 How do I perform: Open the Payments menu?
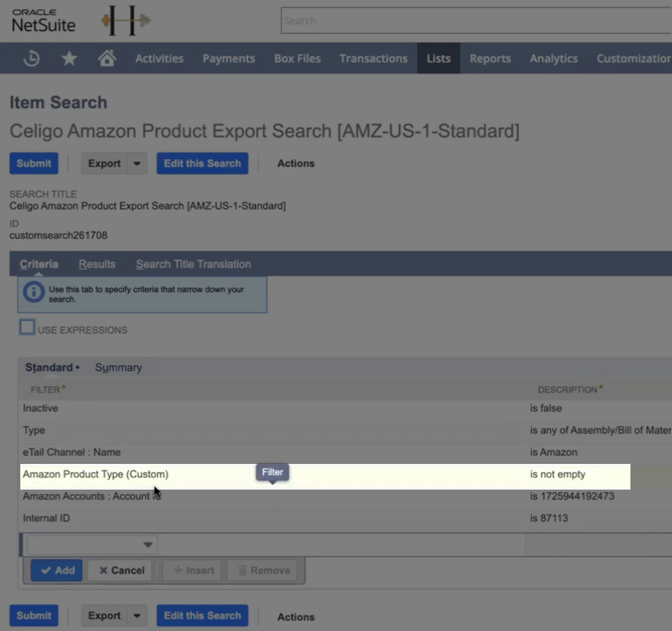coord(229,58)
